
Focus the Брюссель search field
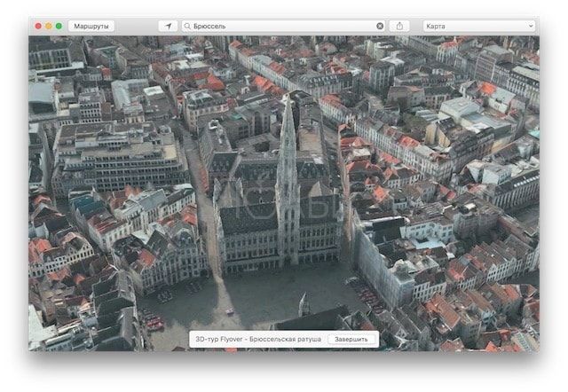coord(283,26)
